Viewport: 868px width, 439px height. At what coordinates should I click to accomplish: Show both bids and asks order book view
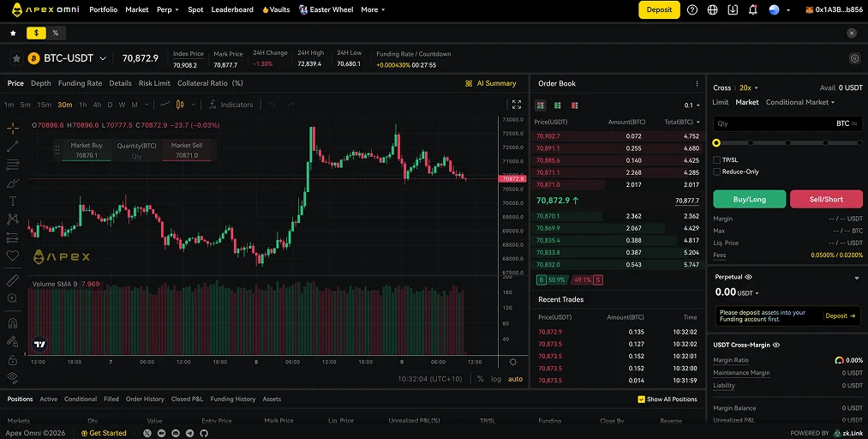click(x=541, y=105)
